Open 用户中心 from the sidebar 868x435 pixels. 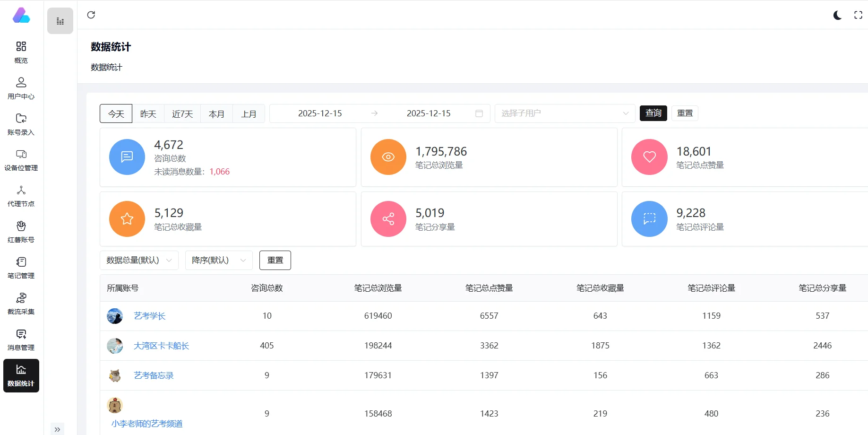pos(21,88)
